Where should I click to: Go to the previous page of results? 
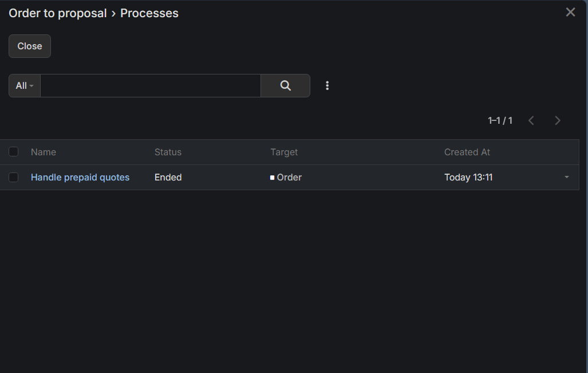coord(531,120)
